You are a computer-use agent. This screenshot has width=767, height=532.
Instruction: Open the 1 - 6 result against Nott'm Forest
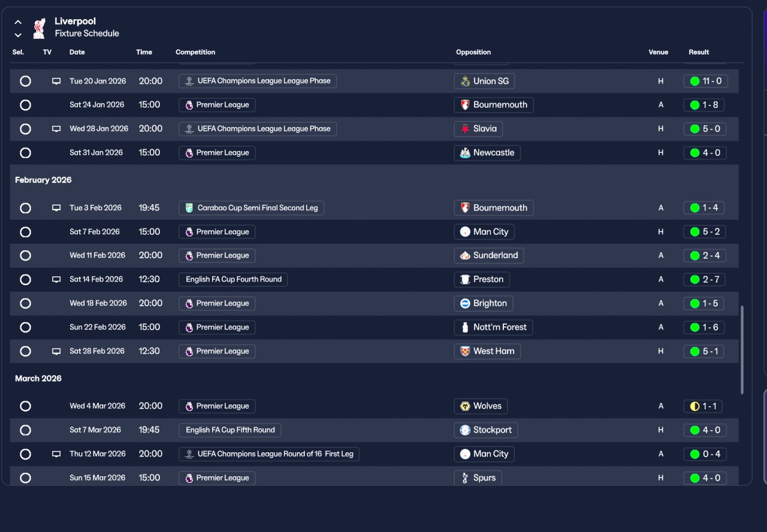tap(703, 328)
